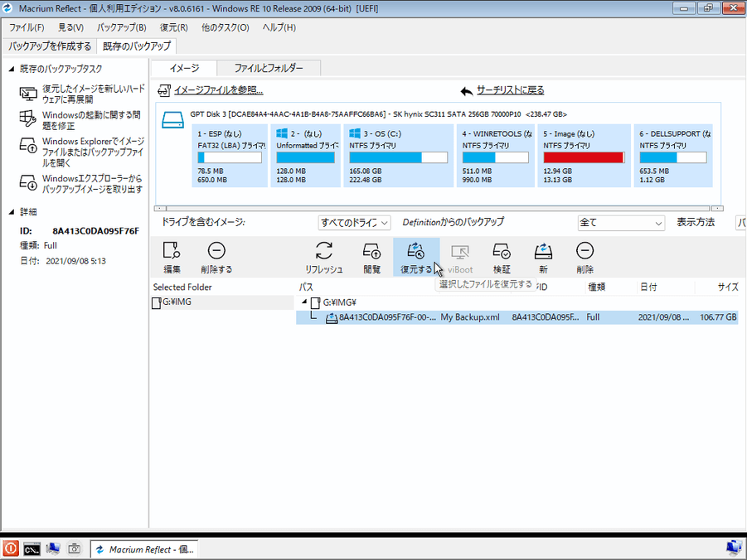Click the 日付 column header

pyautogui.click(x=648, y=287)
